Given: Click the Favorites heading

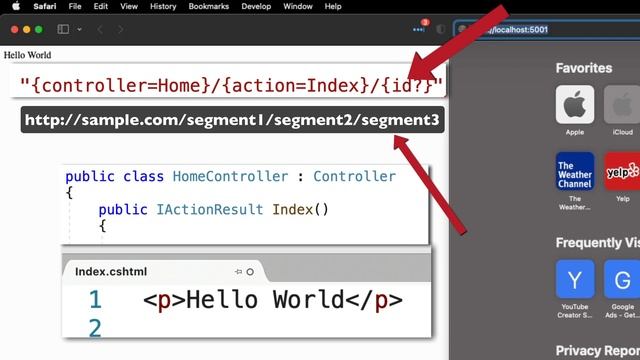Looking at the screenshot, I should click(584, 68).
